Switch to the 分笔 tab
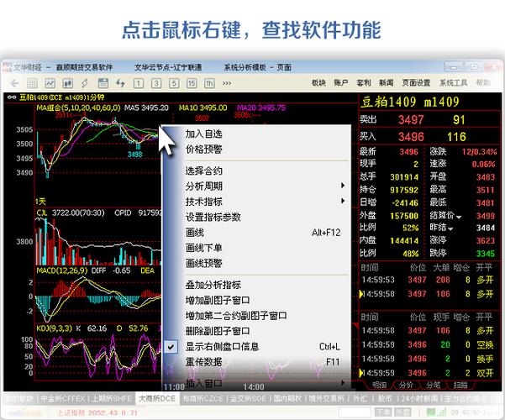This screenshot has width=505, height=420. tap(434, 385)
